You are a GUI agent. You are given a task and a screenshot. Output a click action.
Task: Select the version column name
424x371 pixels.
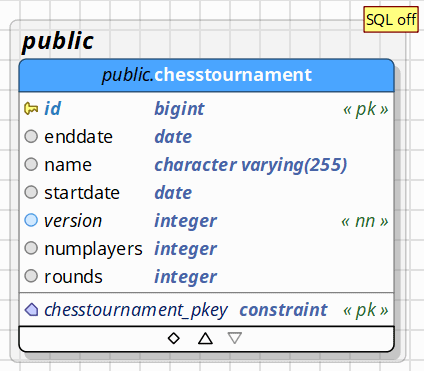click(73, 221)
